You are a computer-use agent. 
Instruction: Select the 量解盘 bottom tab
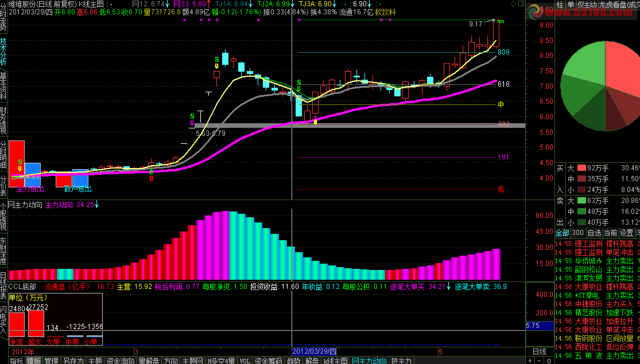point(149,361)
